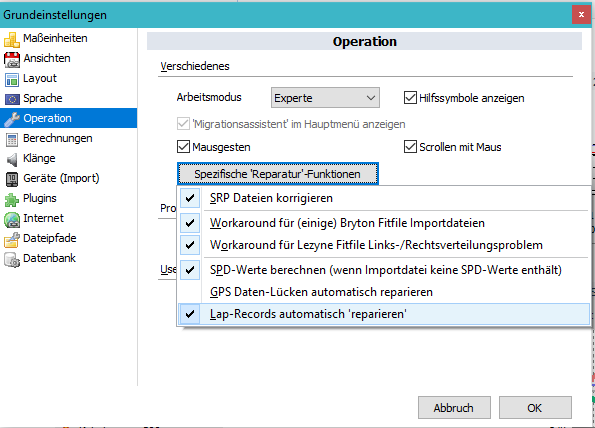
Task: Choose the Sprache flag icon
Action: (x=12, y=99)
